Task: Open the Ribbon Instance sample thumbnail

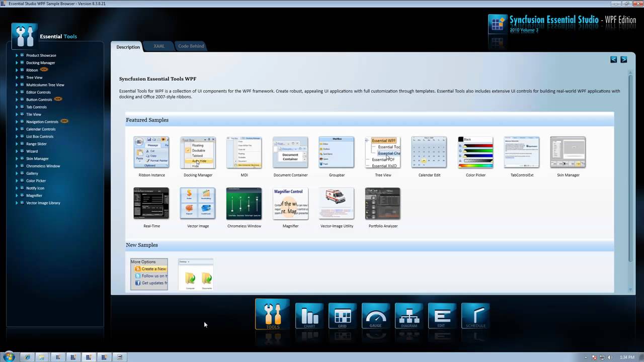Action: [x=151, y=152]
